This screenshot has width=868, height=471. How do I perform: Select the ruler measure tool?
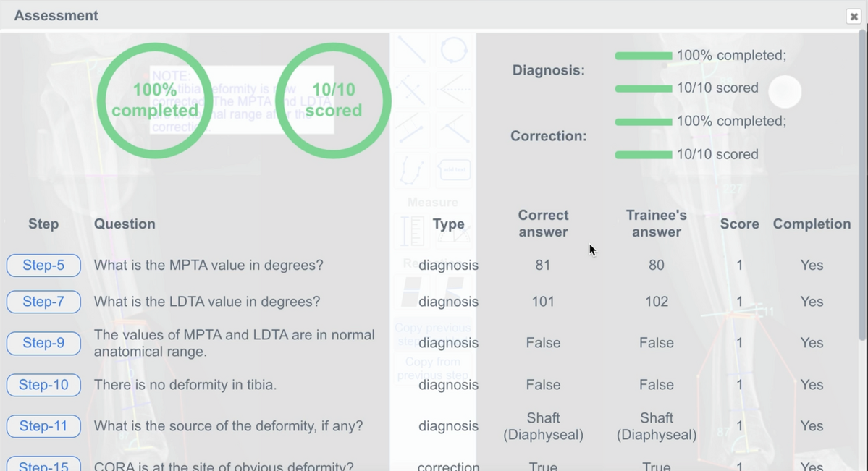412,231
